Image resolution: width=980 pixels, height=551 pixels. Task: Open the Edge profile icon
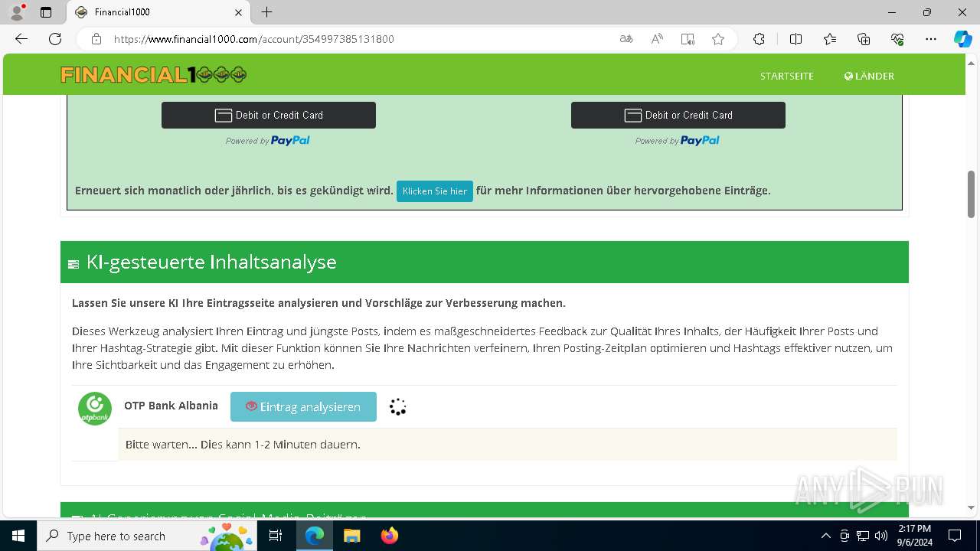tap(17, 12)
